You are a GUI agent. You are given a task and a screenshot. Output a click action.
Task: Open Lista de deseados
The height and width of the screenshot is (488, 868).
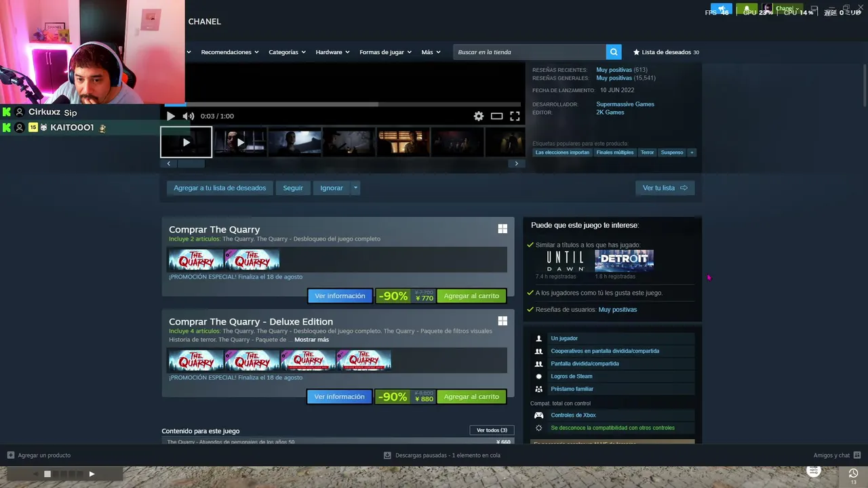pyautogui.click(x=666, y=52)
